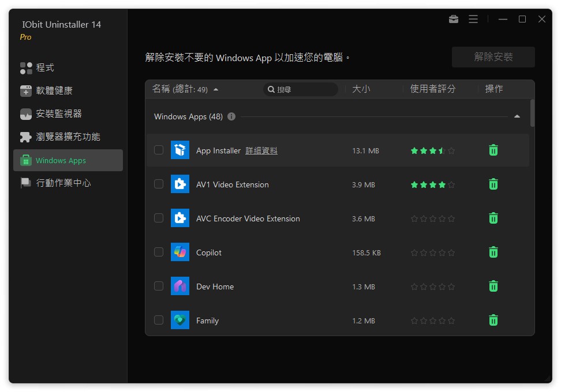The height and width of the screenshot is (392, 561).
Task: Click the AV1 Video Extension name
Action: click(232, 184)
